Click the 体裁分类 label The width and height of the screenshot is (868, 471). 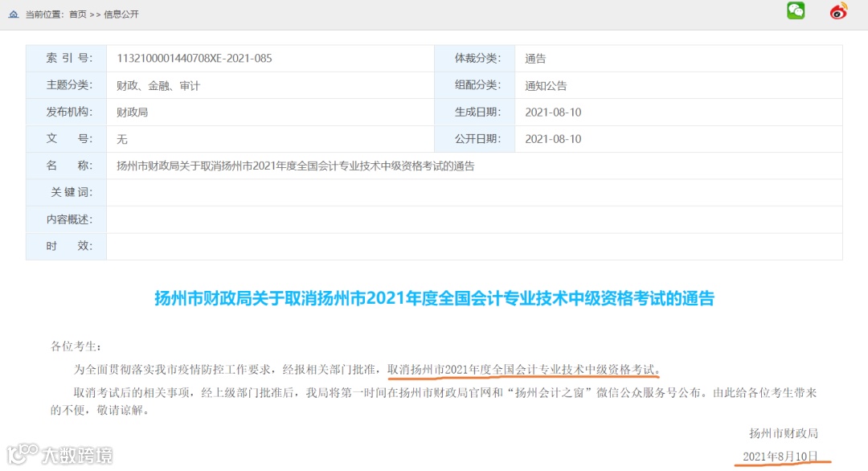tap(477, 58)
